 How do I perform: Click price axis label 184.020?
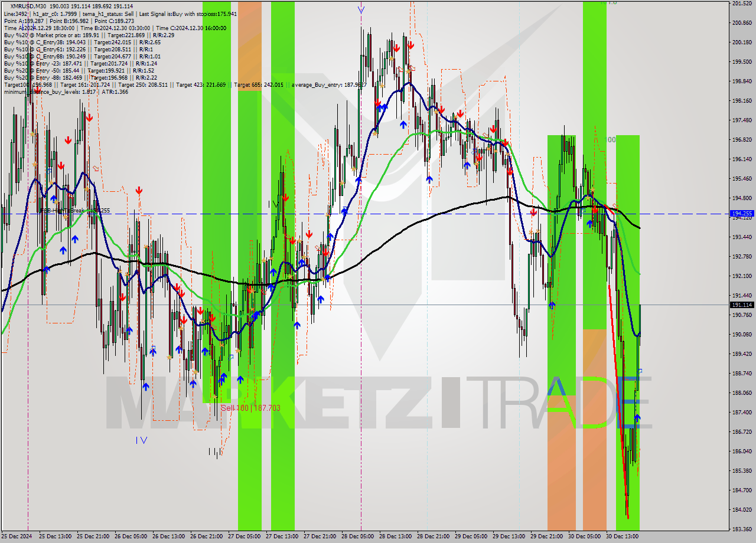click(x=741, y=510)
